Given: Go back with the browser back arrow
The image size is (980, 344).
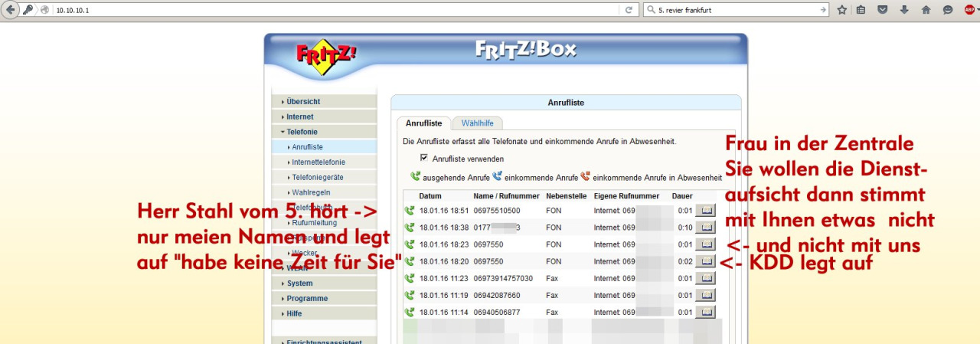Looking at the screenshot, I should [x=11, y=10].
